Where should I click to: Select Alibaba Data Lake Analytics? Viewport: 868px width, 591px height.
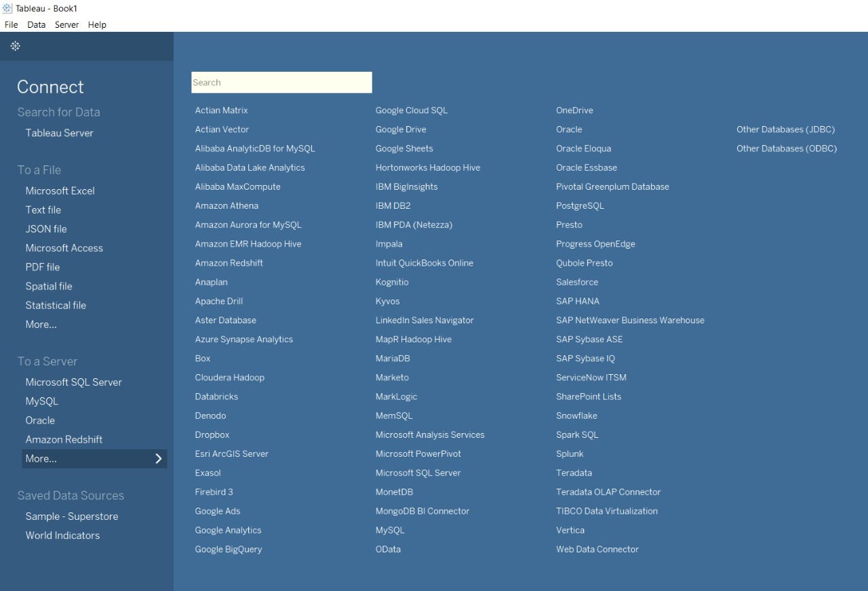click(x=250, y=167)
